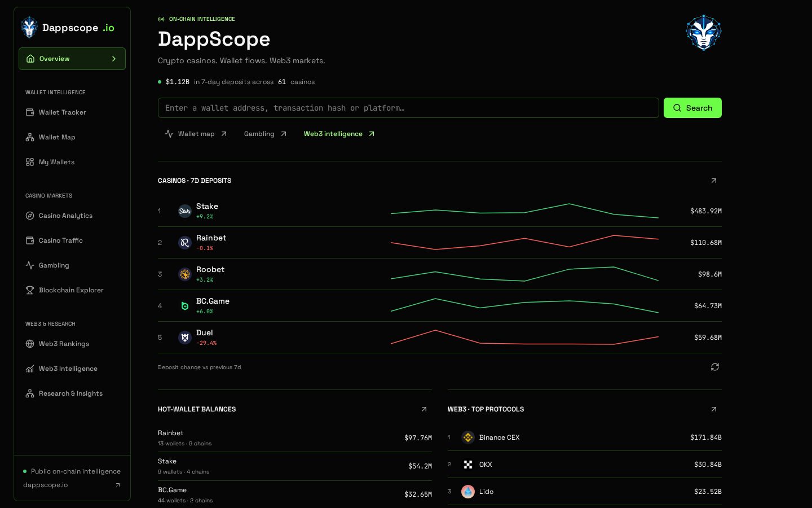Click the Web3 Intelligence chart icon
812x508 pixels.
(x=30, y=369)
